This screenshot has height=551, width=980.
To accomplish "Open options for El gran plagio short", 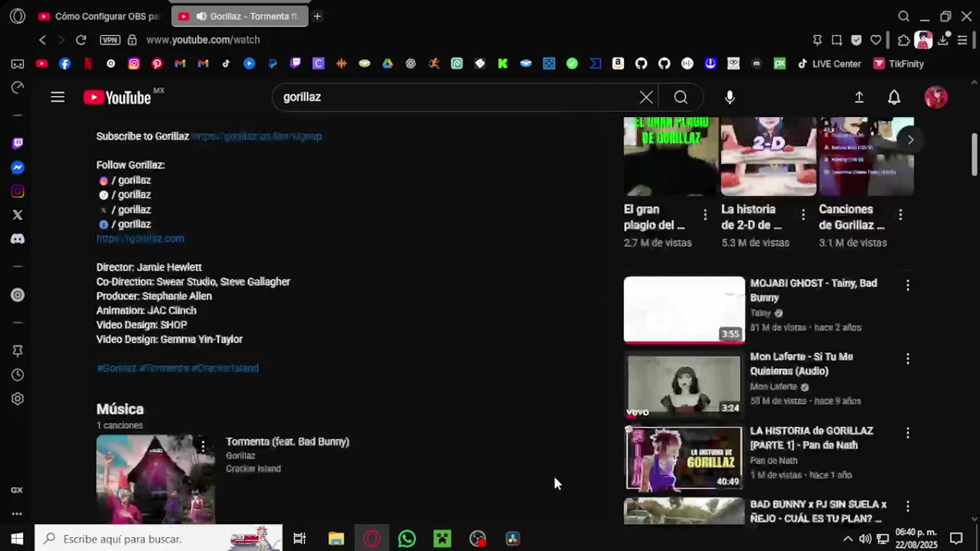I will pyautogui.click(x=705, y=215).
